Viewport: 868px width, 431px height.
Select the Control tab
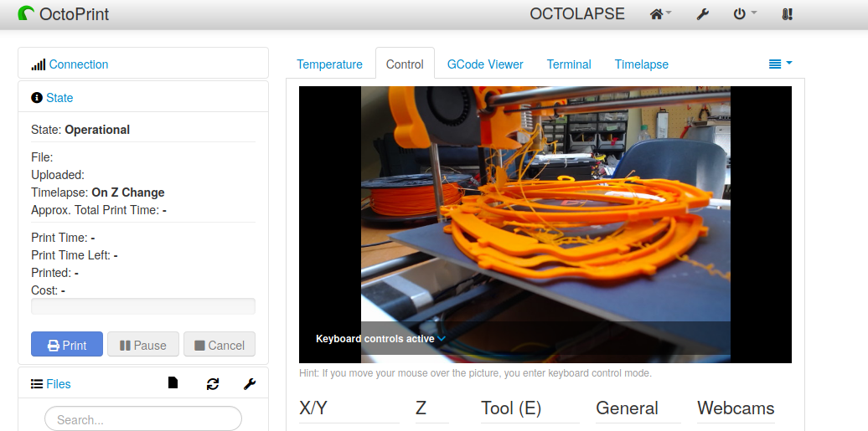(x=405, y=64)
